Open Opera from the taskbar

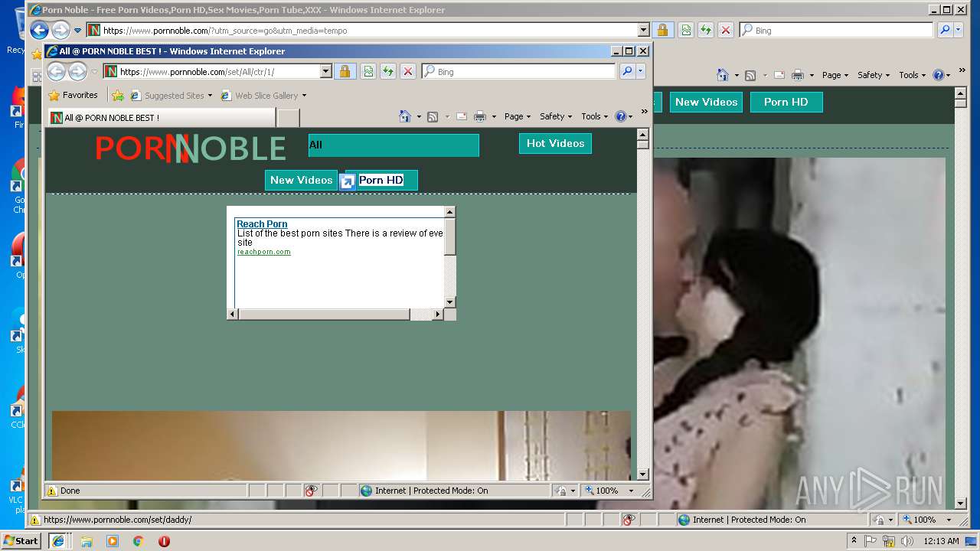point(164,541)
